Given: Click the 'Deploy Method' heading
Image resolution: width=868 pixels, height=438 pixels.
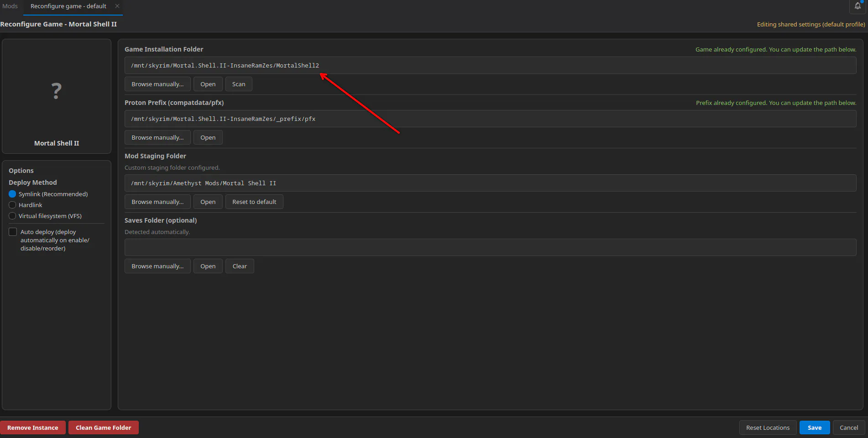Looking at the screenshot, I should (x=33, y=182).
